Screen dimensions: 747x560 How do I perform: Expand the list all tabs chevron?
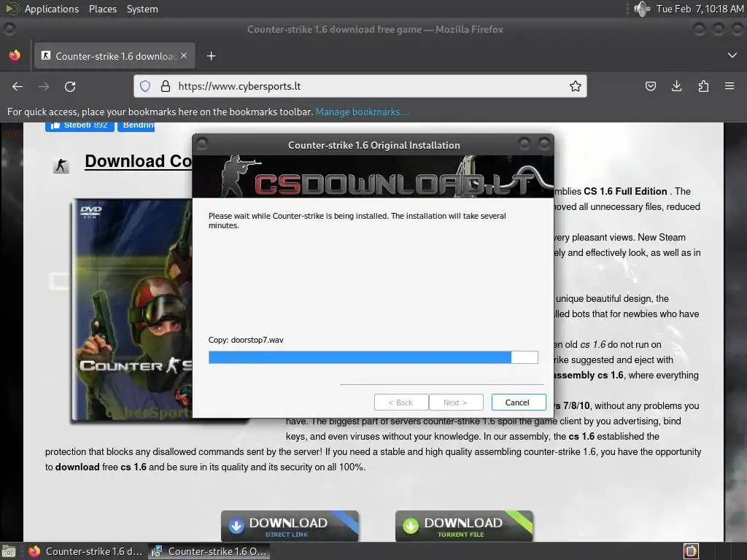732,55
